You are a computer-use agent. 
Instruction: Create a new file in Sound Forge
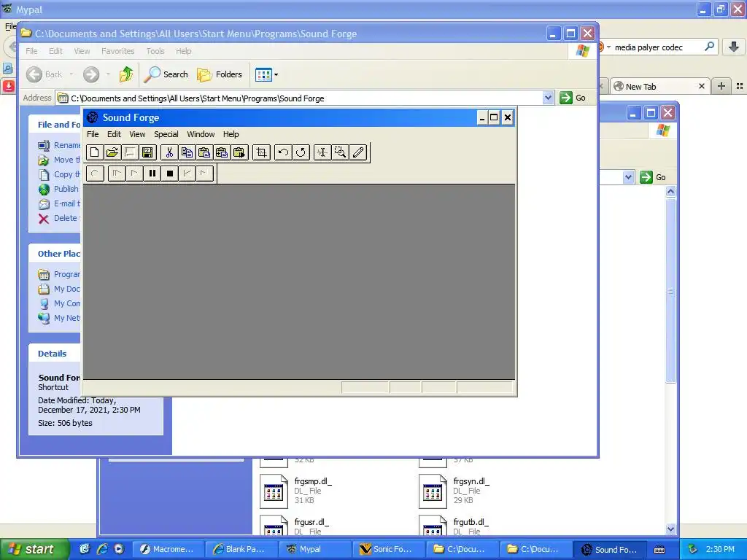(94, 152)
